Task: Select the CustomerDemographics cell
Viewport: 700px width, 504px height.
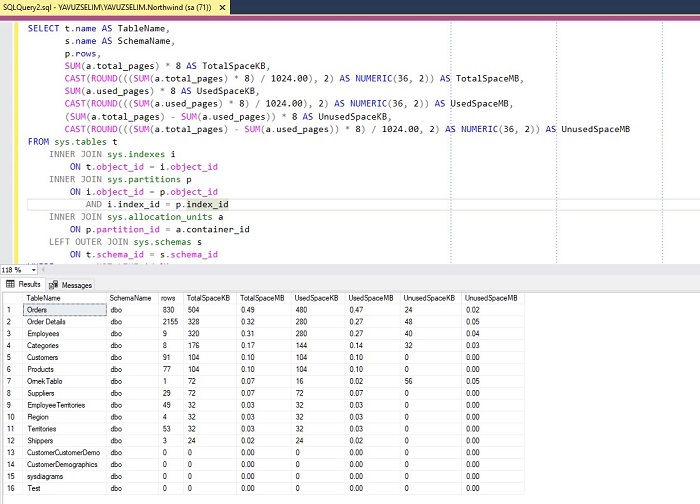Action: click(65, 465)
